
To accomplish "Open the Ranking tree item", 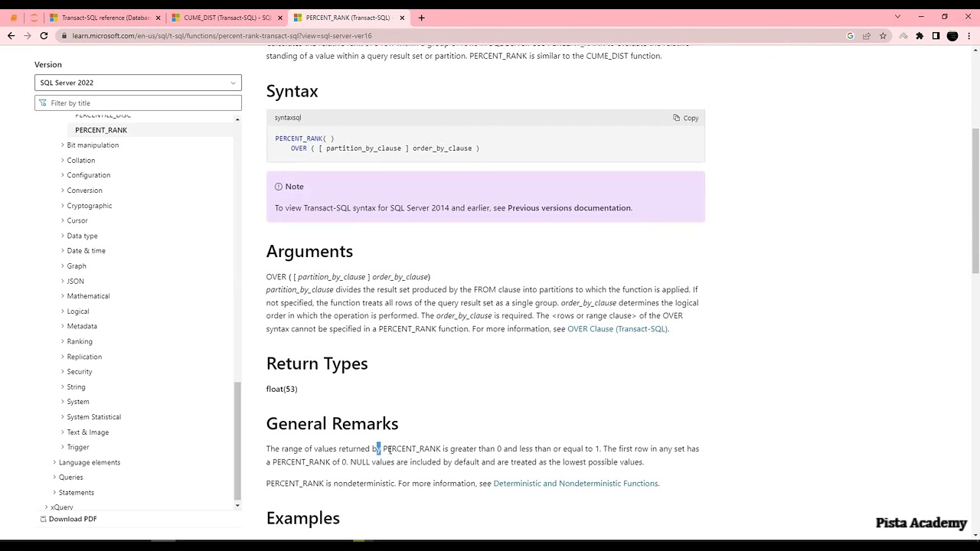I will click(x=80, y=341).
